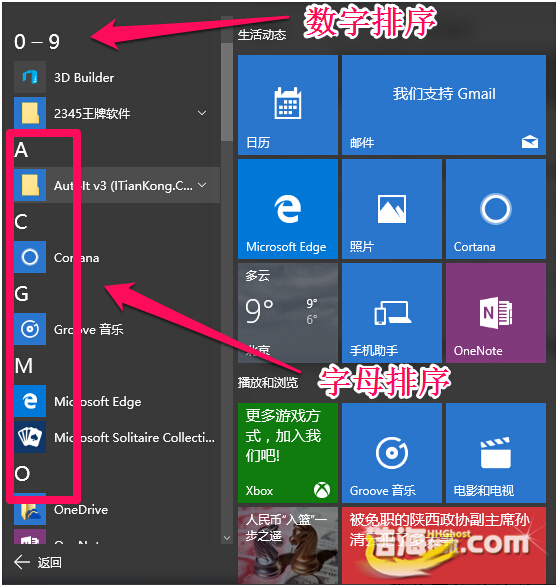Open Microsoft Solitaire Collection cards icon
Viewport: 557px width, 586px height.
pyautogui.click(x=30, y=437)
